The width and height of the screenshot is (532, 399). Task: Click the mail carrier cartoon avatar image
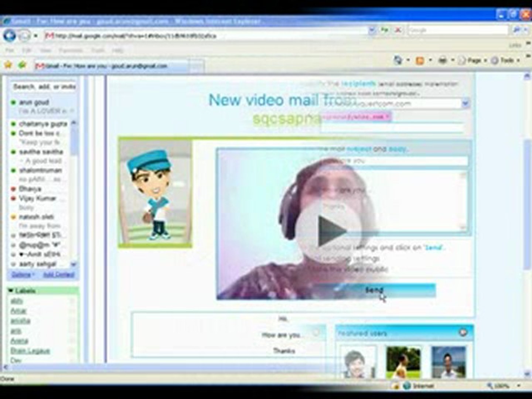coord(155,192)
